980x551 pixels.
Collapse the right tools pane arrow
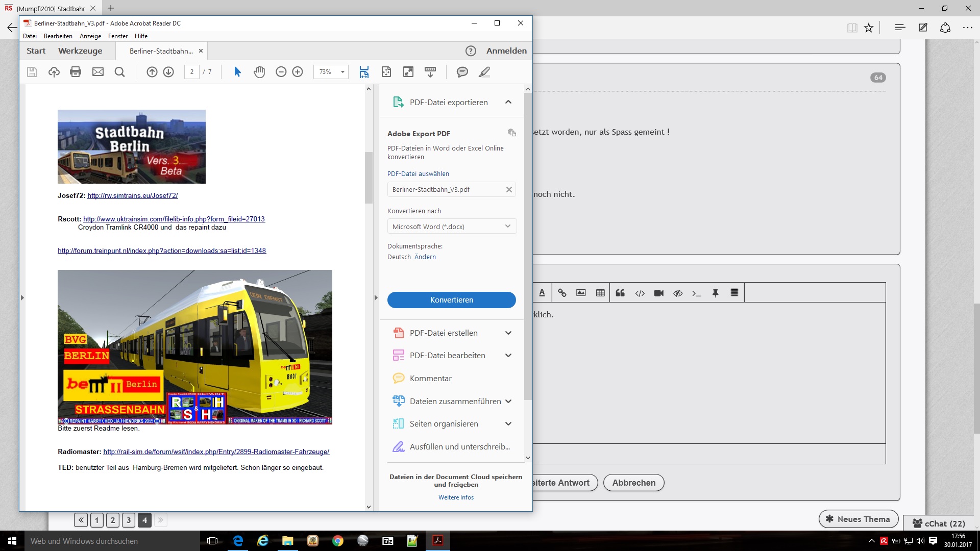tap(376, 297)
